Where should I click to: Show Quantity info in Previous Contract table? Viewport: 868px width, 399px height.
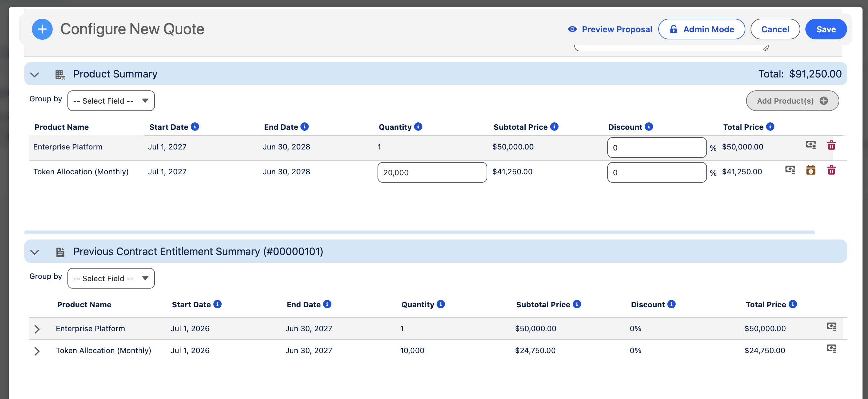pos(441,304)
